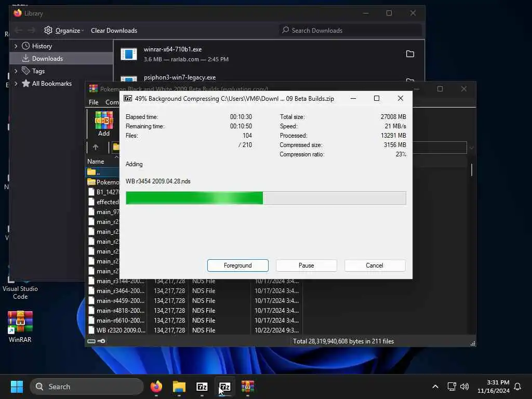Select the main-r4459-200... file row
Screen dimensions: 532x399
coord(193,301)
